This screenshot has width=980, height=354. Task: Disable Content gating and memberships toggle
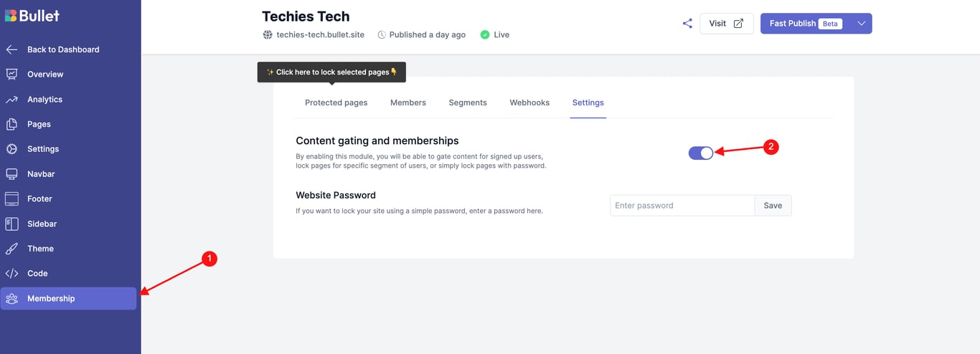point(701,153)
